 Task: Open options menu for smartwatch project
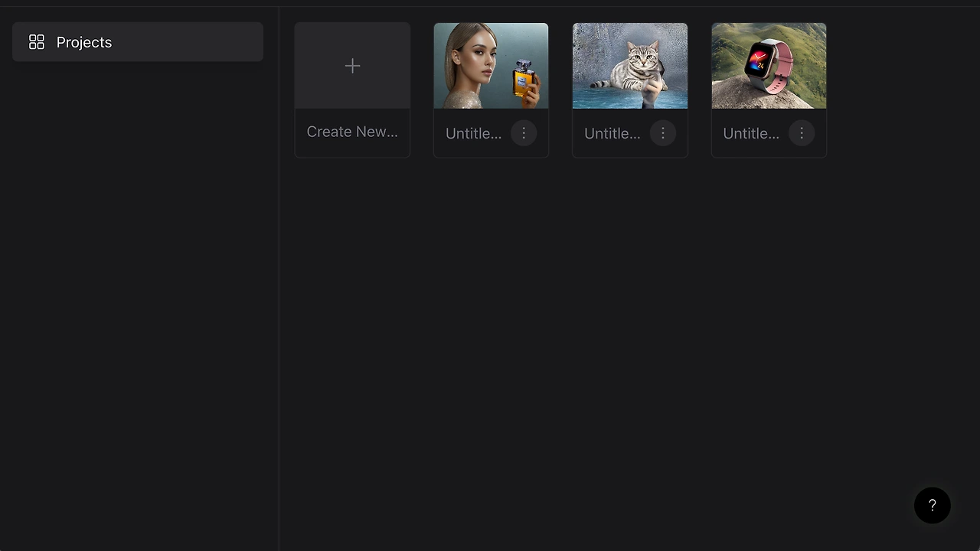coord(802,133)
